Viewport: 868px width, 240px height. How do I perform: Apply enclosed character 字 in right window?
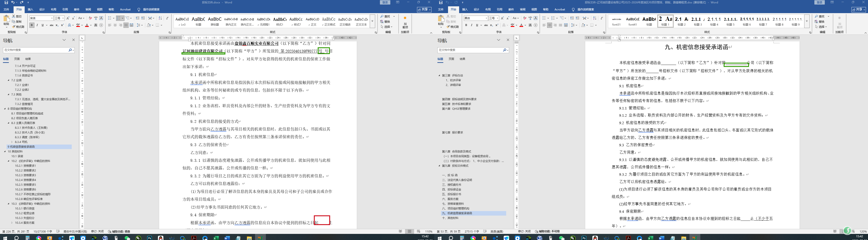[535, 25]
